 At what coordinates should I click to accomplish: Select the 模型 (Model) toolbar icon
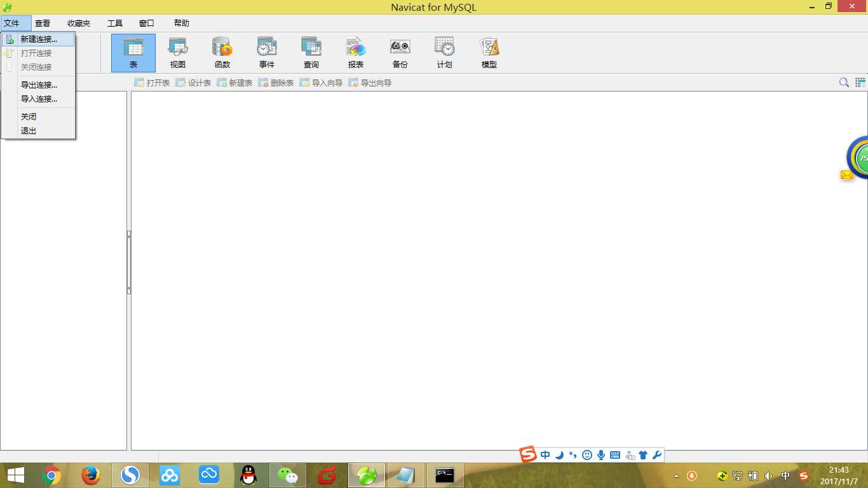489,53
